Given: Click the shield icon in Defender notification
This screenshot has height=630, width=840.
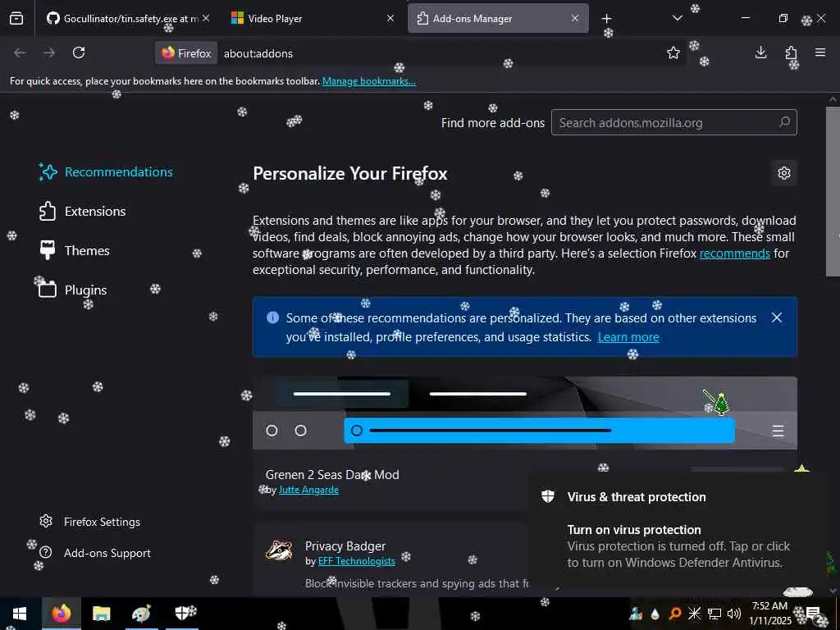Looking at the screenshot, I should (x=548, y=496).
